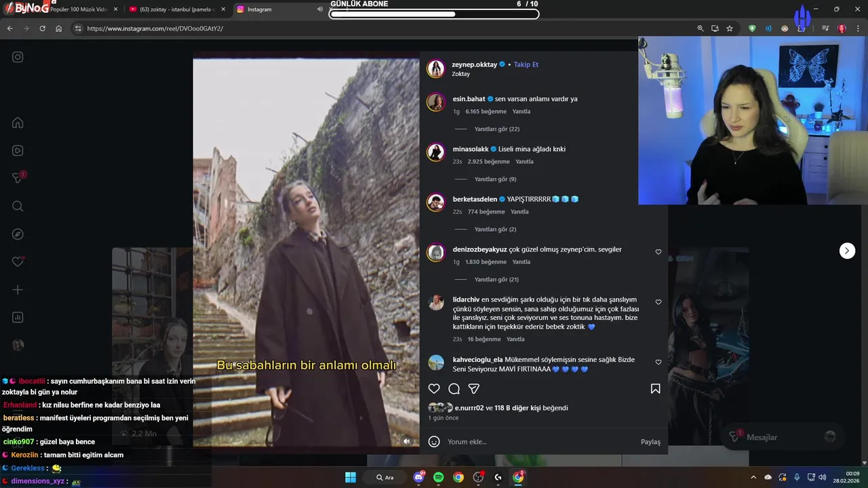Open the e.nurrr02 liker link
Viewport: 868px width, 488px height.
tap(469, 408)
